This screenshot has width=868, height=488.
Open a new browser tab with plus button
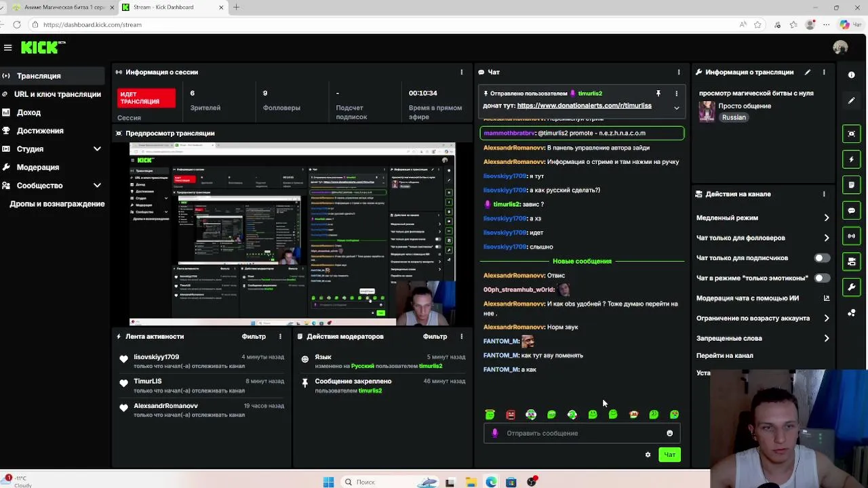point(236,7)
